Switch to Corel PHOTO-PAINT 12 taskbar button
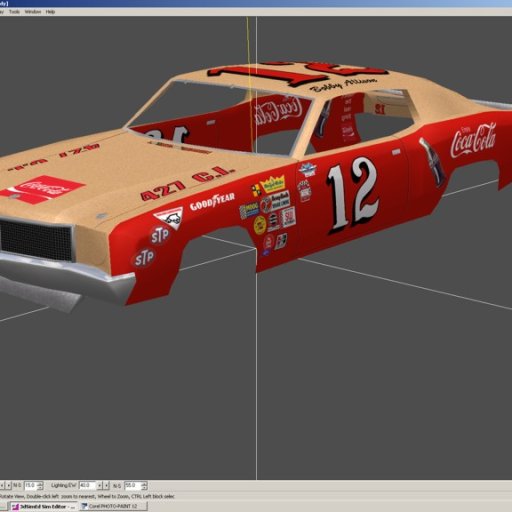Image resolution: width=512 pixels, height=512 pixels. click(113, 506)
